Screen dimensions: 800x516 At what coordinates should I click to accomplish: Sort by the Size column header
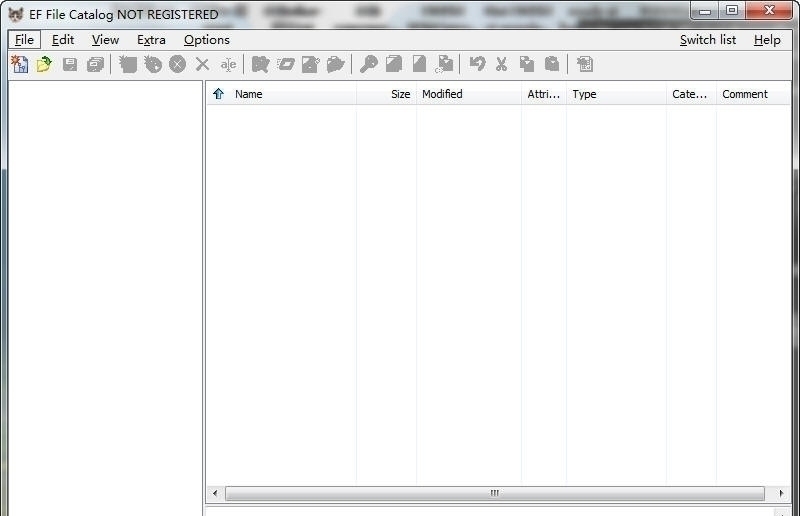pos(386,94)
